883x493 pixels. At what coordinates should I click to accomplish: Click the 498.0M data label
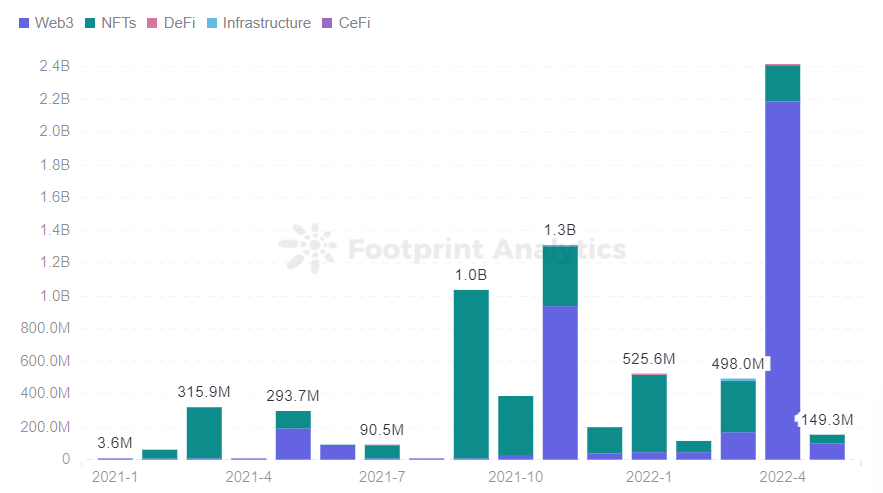pyautogui.click(x=738, y=364)
